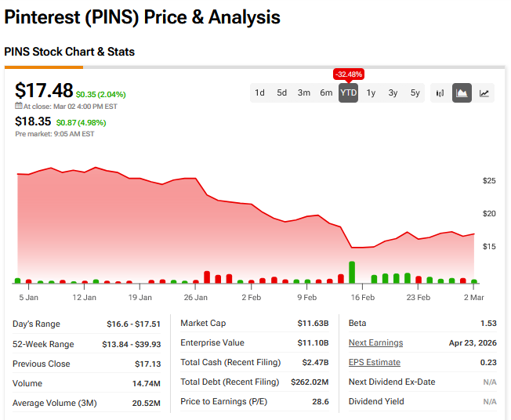
Task: Select the area chart view icon
Action: 462,93
